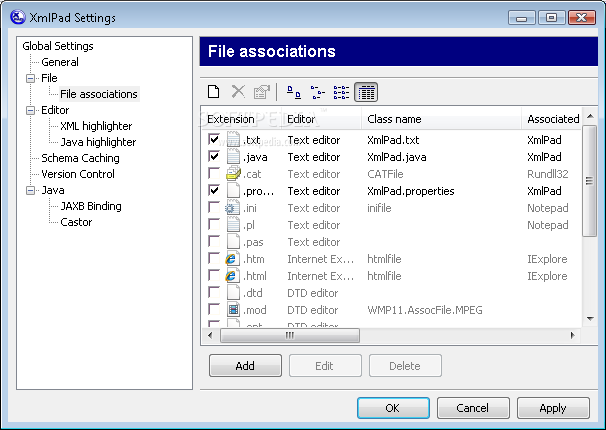The width and height of the screenshot is (606, 430).
Task: Click the vertical scrollbar thumb
Action: [x=590, y=180]
